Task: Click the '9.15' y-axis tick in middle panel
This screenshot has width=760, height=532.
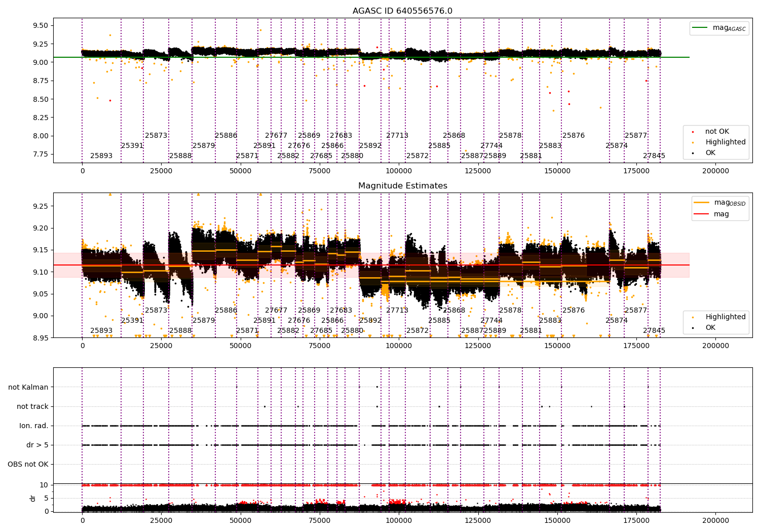Action: pos(41,250)
